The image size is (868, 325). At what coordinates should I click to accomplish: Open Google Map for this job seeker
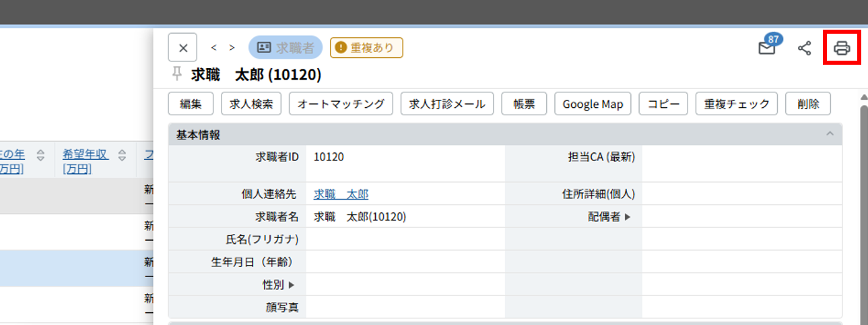[x=593, y=104]
